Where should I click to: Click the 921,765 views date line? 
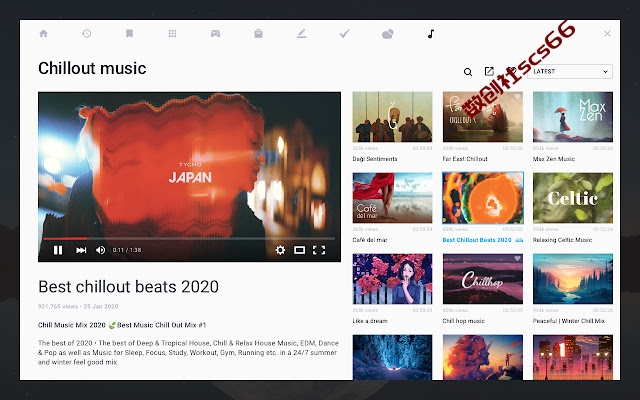pos(78,306)
